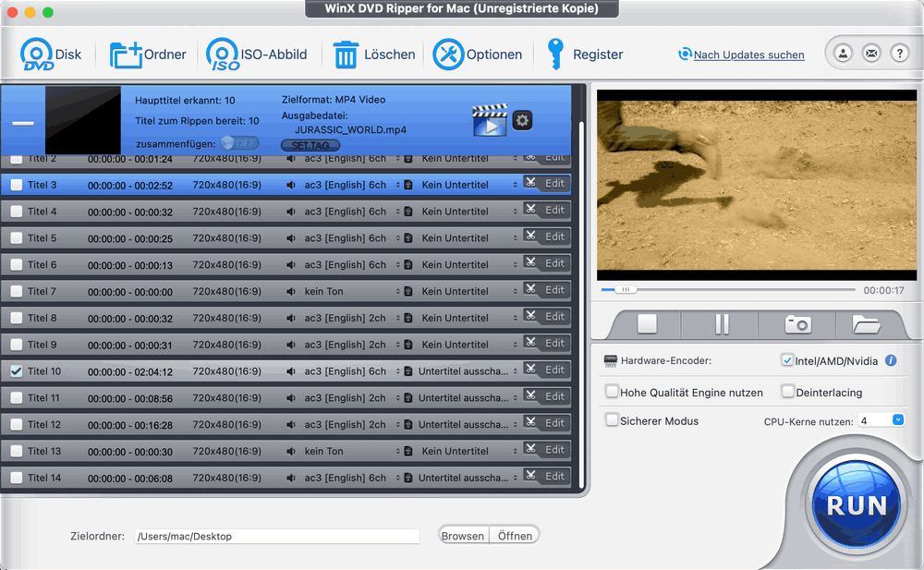This screenshot has width=924, height=570.
Task: Load a DVD Disk source
Action: tap(51, 55)
